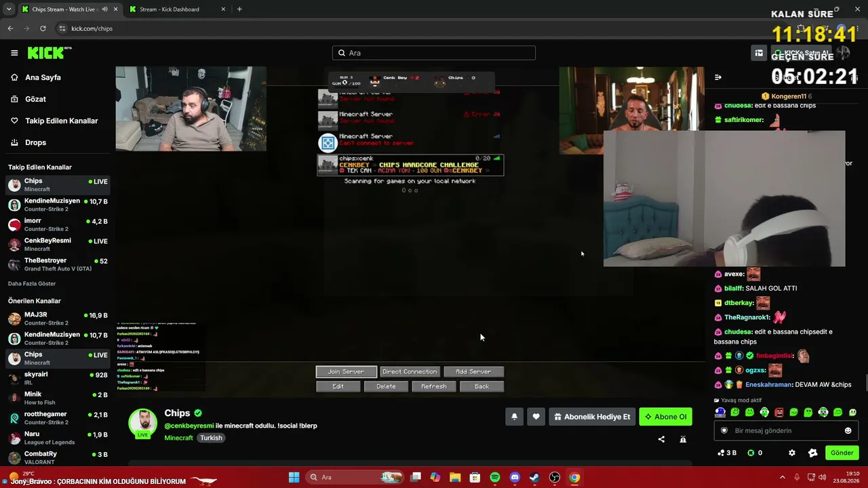
Task: Click the Chips streamer avatar
Action: (143, 423)
